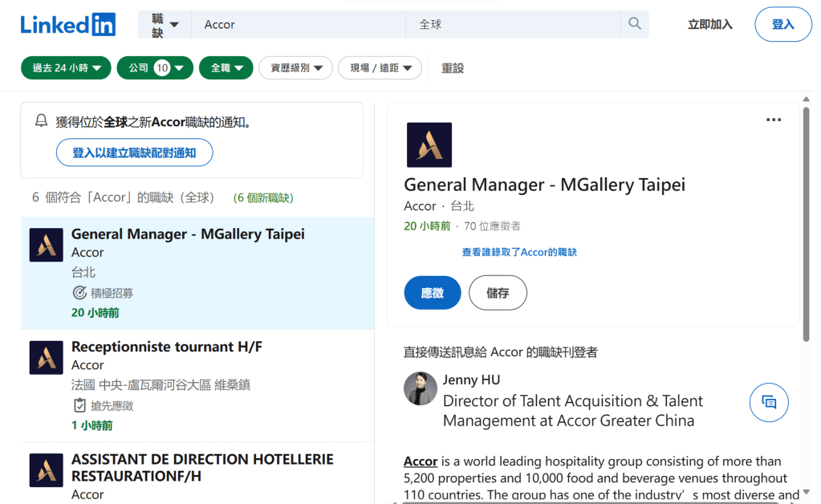This screenshot has width=821, height=504.
Task: Click the message icon beside Jenny HU
Action: 768,403
